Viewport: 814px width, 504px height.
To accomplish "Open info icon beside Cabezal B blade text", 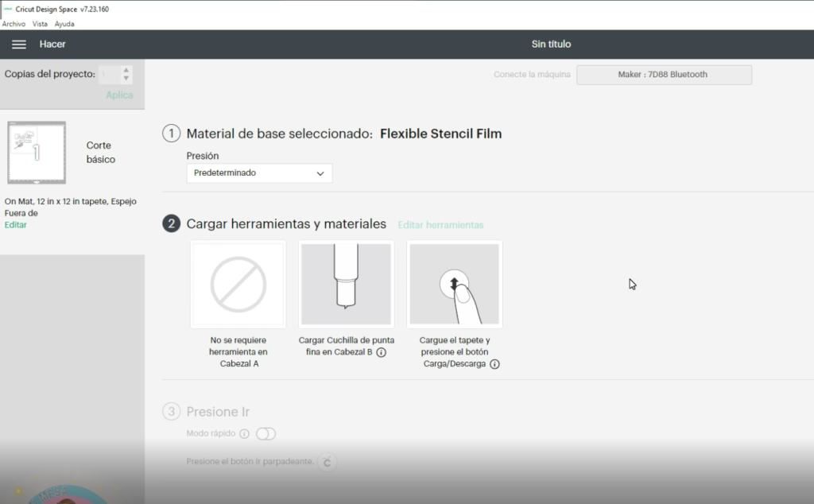I will pyautogui.click(x=381, y=352).
